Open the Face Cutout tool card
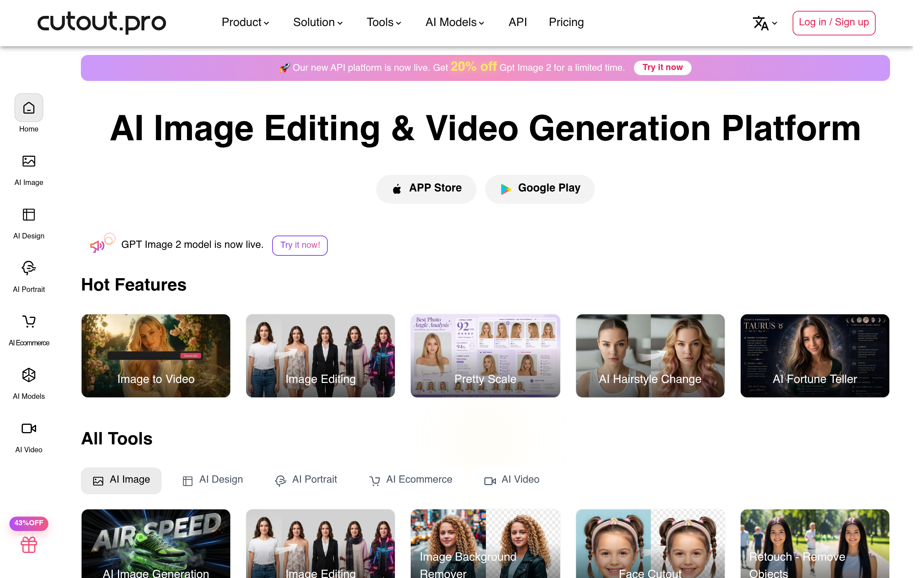The image size is (924, 578). click(x=650, y=544)
